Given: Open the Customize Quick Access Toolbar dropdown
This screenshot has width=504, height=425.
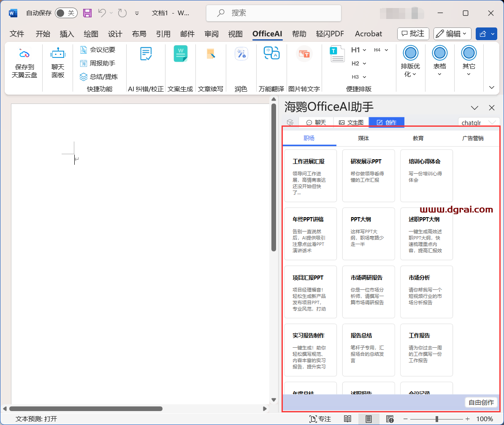Looking at the screenshot, I should tap(137, 13).
